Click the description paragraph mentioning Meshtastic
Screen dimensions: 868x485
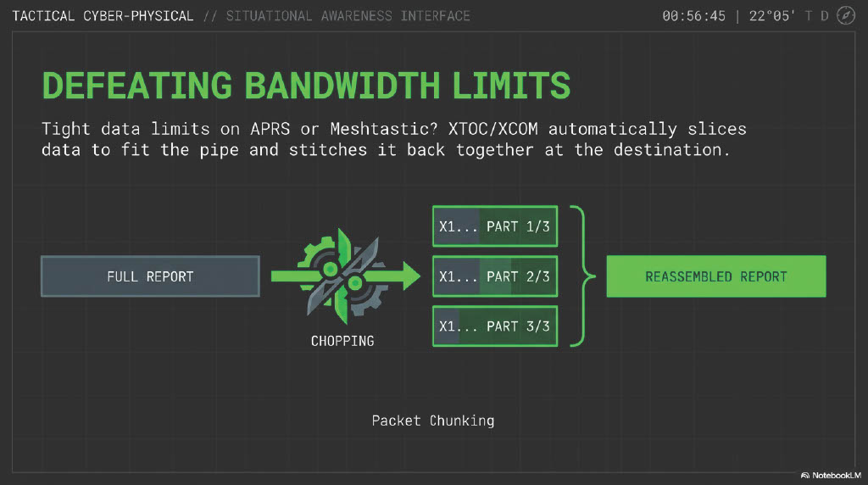(x=394, y=139)
